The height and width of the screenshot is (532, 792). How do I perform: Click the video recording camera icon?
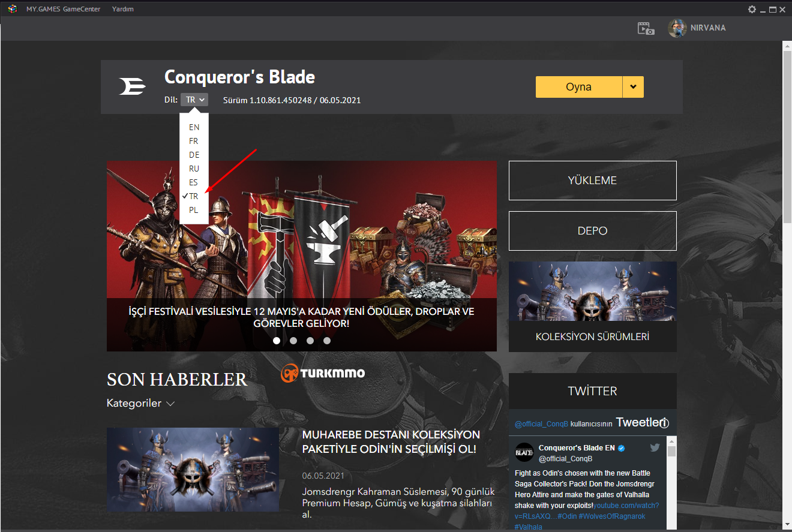tap(646, 28)
